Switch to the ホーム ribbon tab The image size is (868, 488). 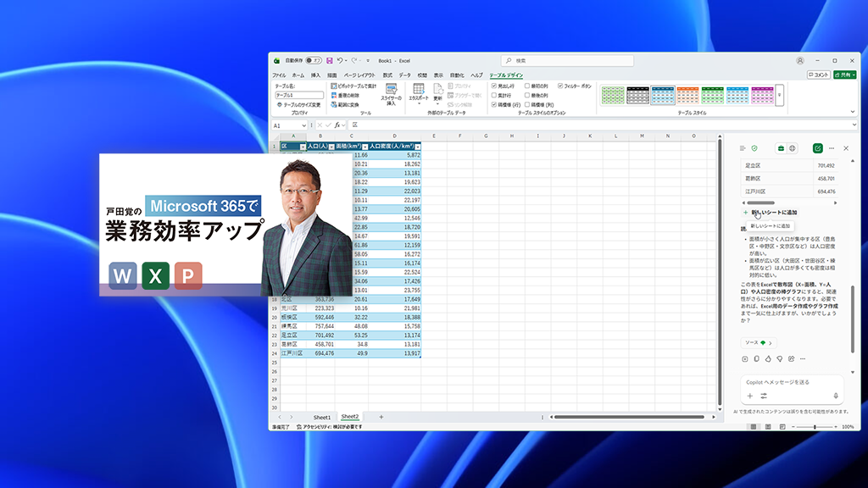coord(300,75)
